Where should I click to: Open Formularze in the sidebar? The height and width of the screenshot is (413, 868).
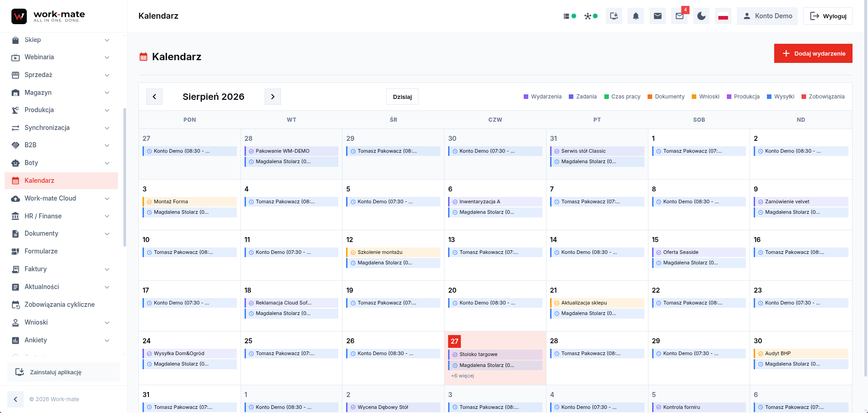click(61, 251)
